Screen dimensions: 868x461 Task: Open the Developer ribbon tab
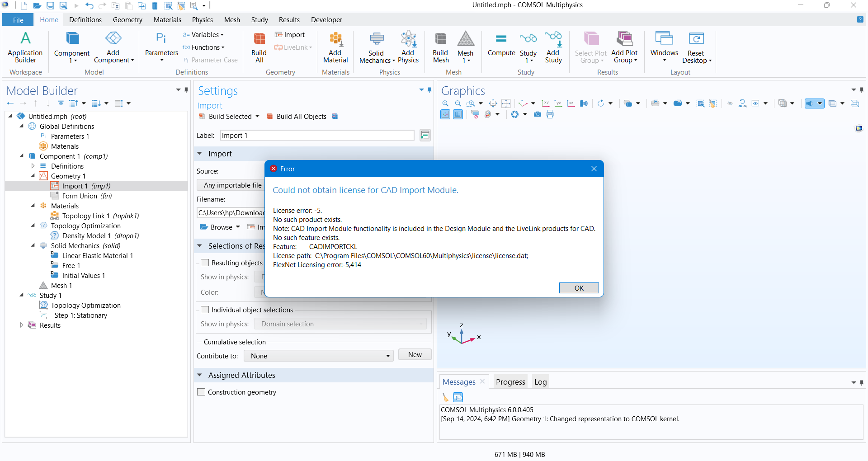(326, 20)
